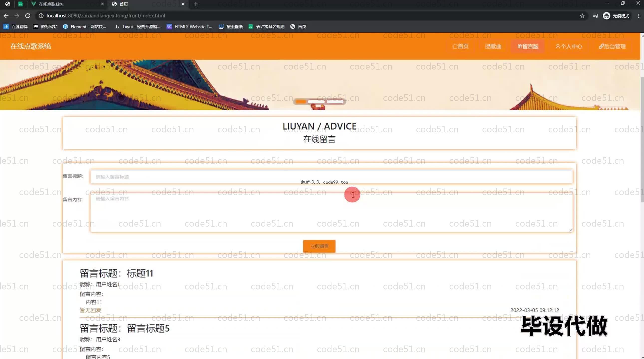The width and height of the screenshot is (644, 359).
Task: Open 搜索壁纸 bookmark
Action: [x=230, y=26]
